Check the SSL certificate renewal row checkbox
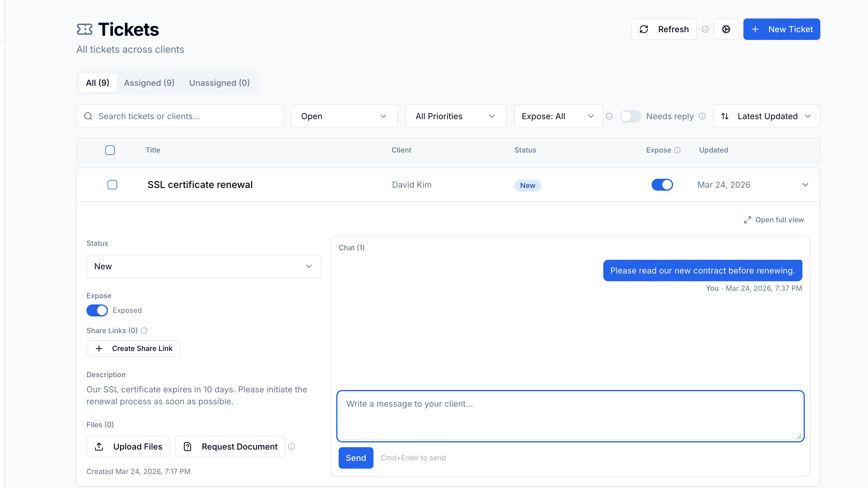Screen dimensions: 868x488 [112, 185]
